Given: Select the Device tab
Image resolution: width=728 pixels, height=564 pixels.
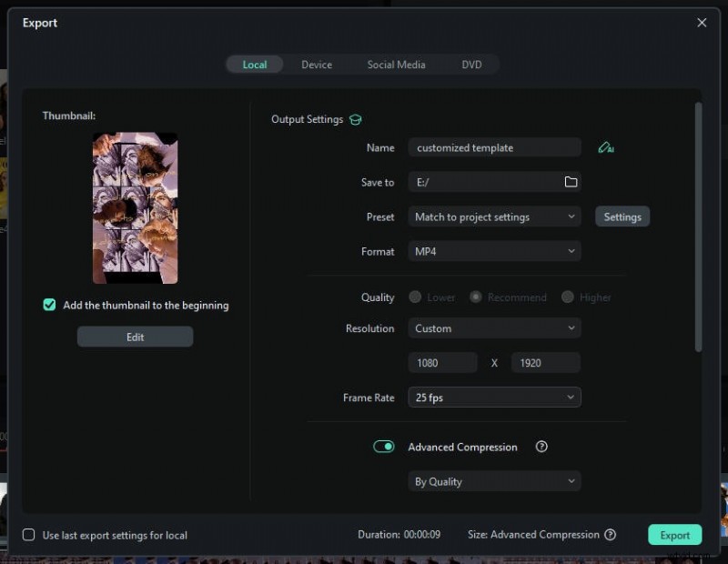Looking at the screenshot, I should pos(317,64).
